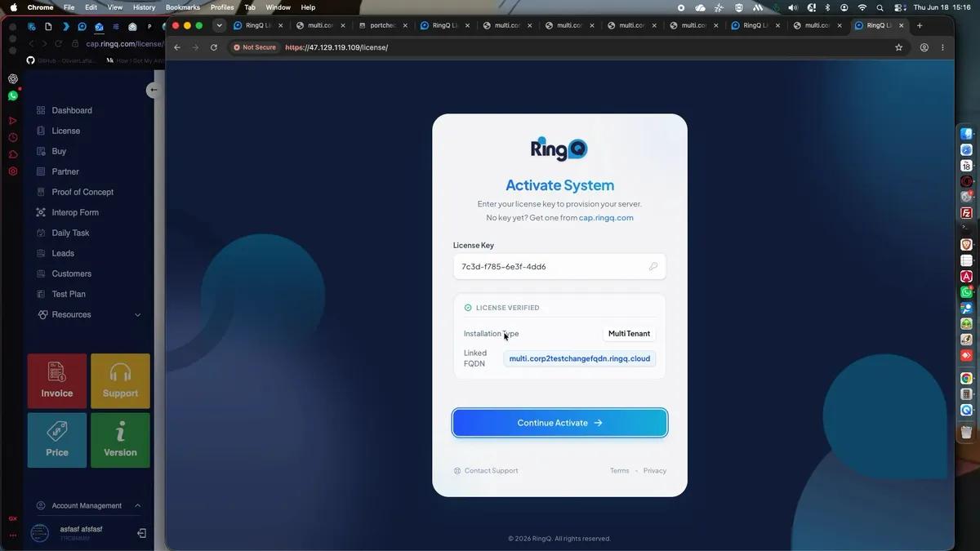Click the linked FQDN multi.corp2testchangefqdn.ringq.cloud
This screenshot has width=980, height=551.
tap(580, 358)
